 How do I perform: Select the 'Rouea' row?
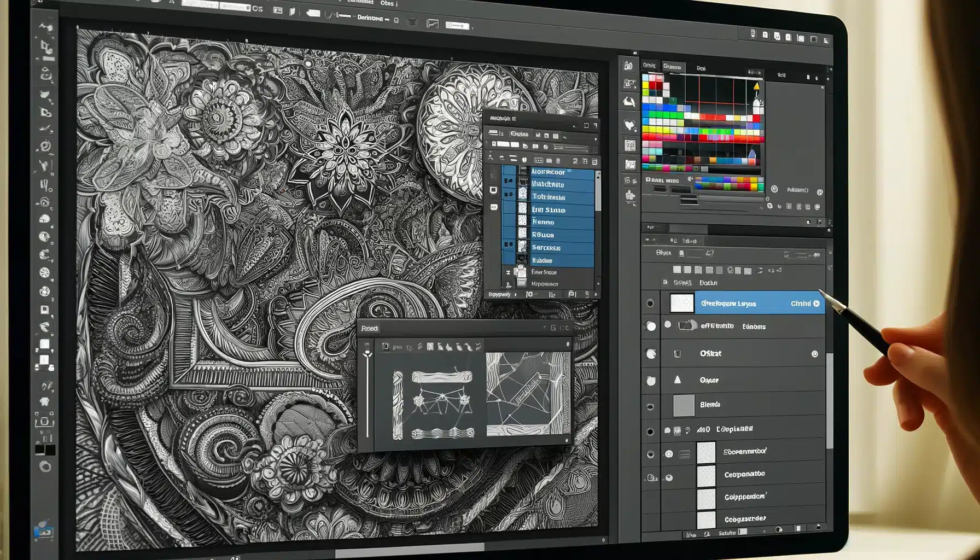[x=548, y=235]
